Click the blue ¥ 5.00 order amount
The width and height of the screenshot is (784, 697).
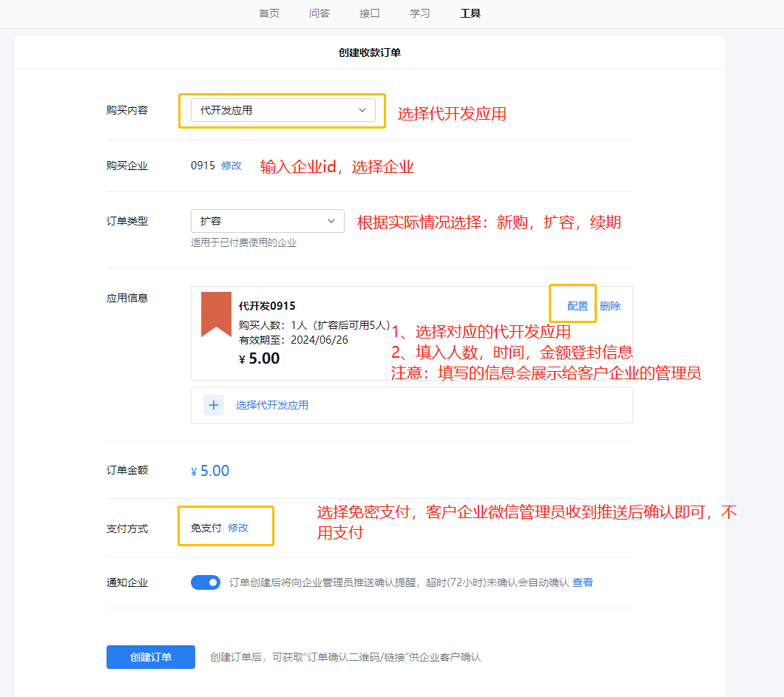click(x=211, y=471)
